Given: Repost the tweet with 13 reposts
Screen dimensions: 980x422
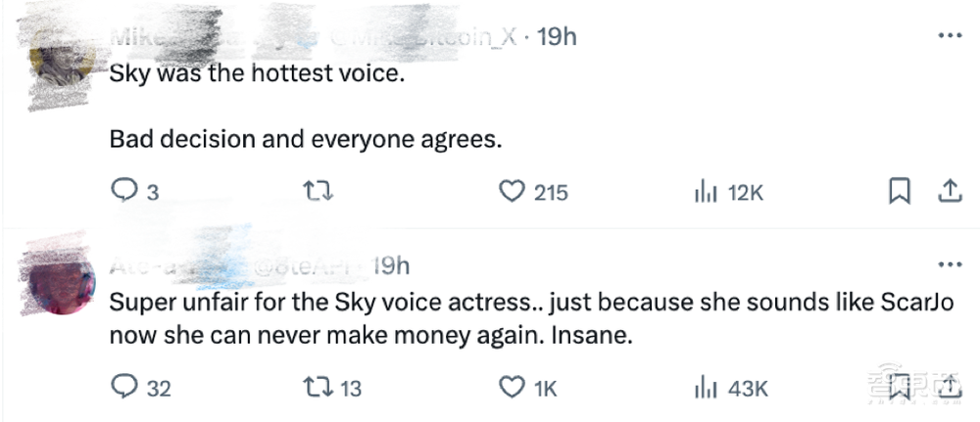Looking at the screenshot, I should (x=320, y=388).
